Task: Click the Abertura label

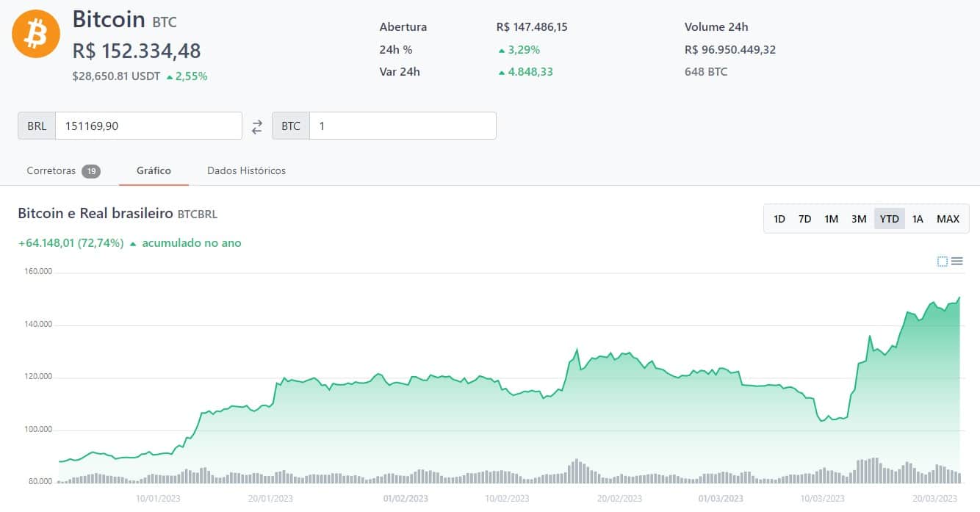Action: point(403,27)
